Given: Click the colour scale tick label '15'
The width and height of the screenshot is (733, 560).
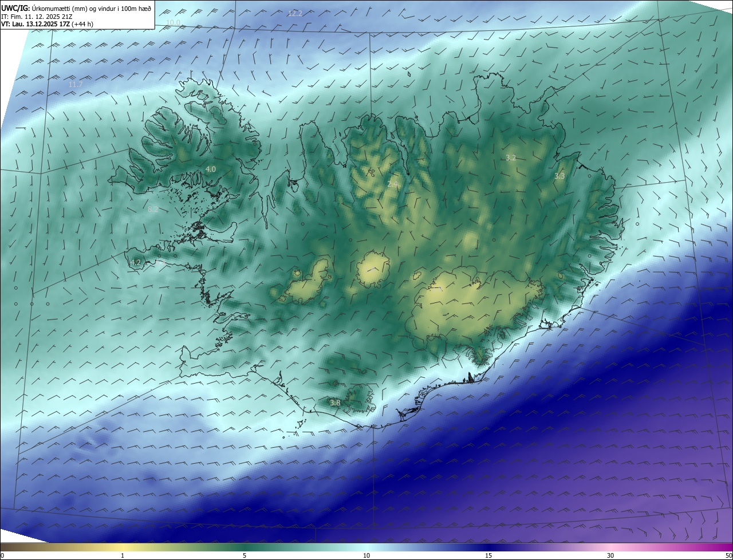Looking at the screenshot, I should pyautogui.click(x=488, y=556).
